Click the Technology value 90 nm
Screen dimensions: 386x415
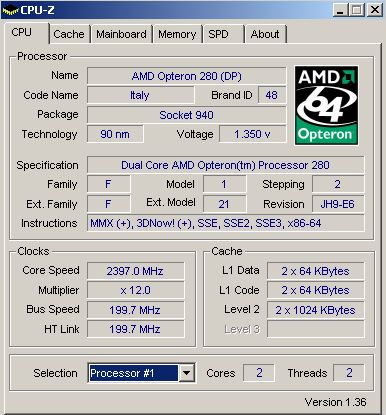[x=115, y=134]
